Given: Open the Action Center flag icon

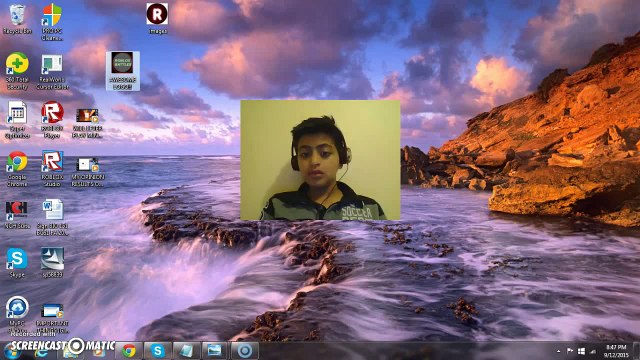Looking at the screenshot, I should [x=570, y=351].
